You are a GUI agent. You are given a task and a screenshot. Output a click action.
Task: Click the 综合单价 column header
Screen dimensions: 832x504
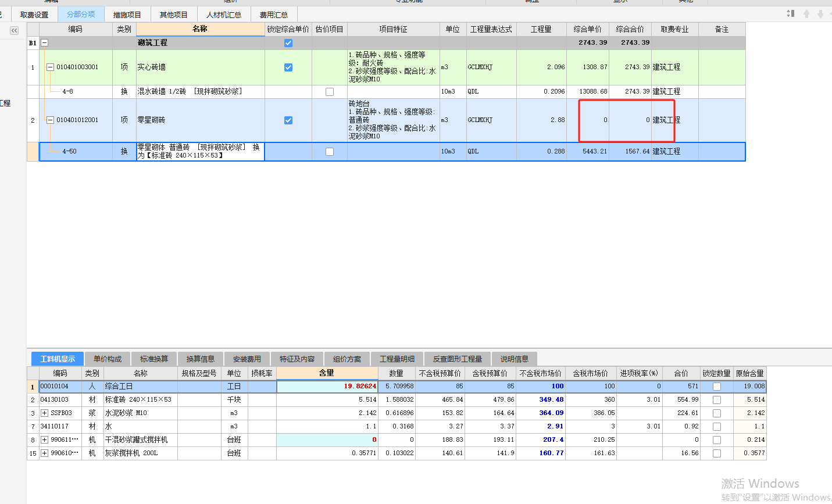tap(588, 29)
